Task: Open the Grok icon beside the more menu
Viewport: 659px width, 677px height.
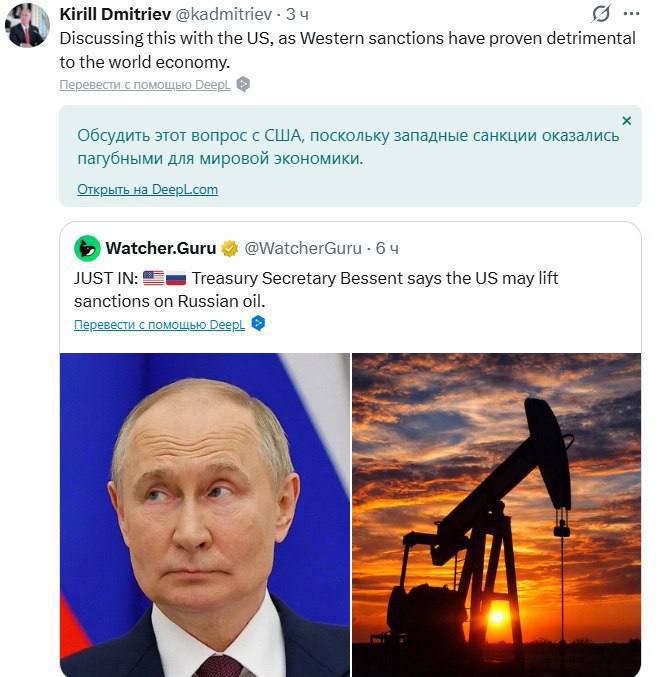Action: coord(601,14)
